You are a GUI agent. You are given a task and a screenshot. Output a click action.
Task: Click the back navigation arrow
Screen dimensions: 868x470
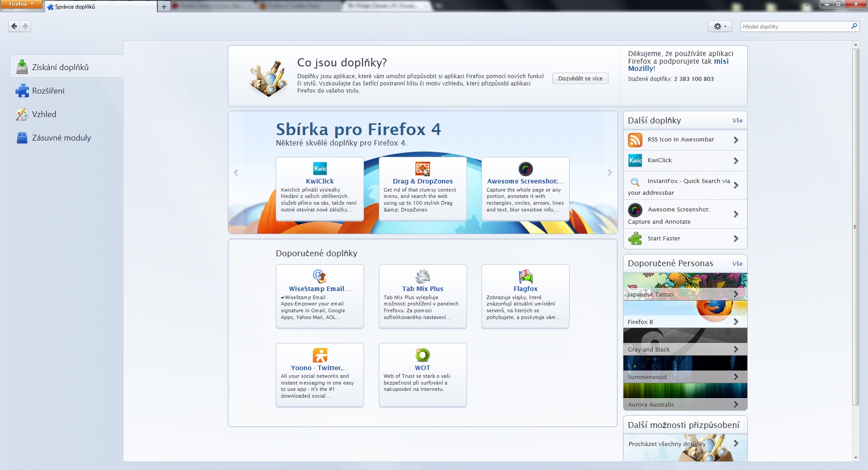pos(14,26)
